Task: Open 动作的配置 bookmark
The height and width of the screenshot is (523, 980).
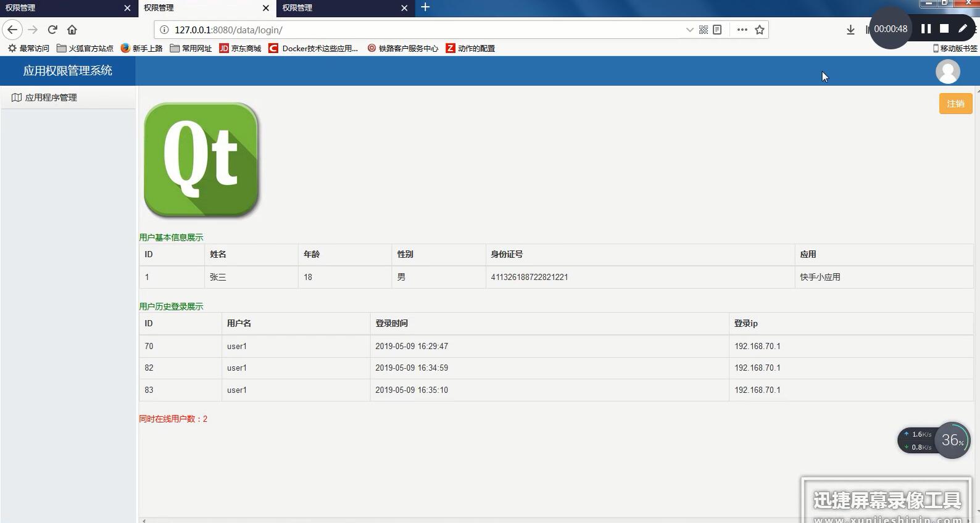Action: tap(470, 48)
